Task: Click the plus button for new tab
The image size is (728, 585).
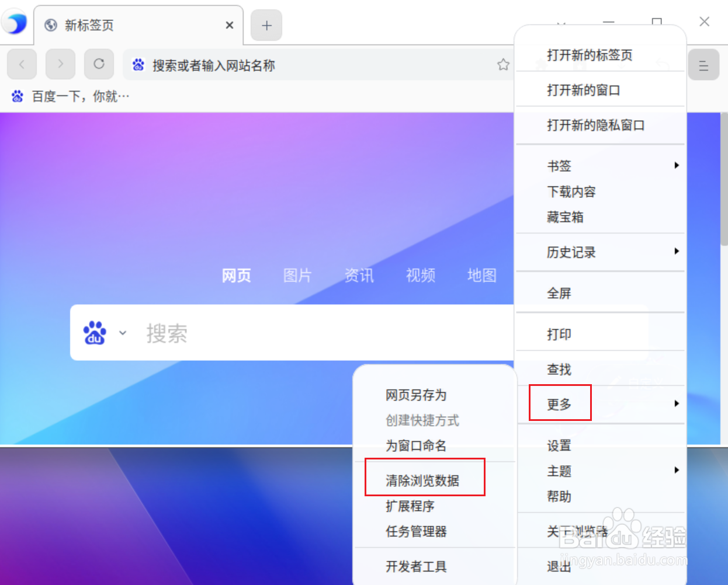Action: click(x=266, y=25)
